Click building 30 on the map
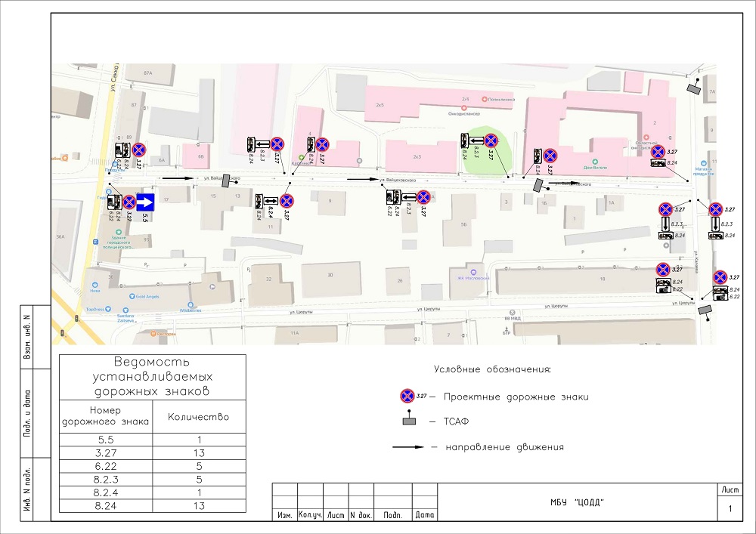The height and width of the screenshot is (534, 756). 330,275
